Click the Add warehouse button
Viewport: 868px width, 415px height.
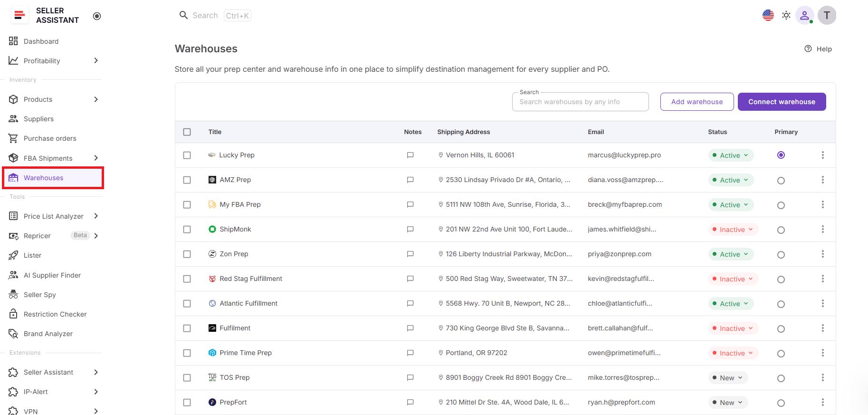pyautogui.click(x=697, y=102)
